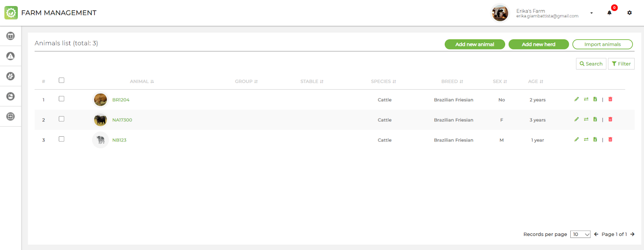Click the Add new herd button
Image resolution: width=644 pixels, height=250 pixels.
(x=539, y=44)
